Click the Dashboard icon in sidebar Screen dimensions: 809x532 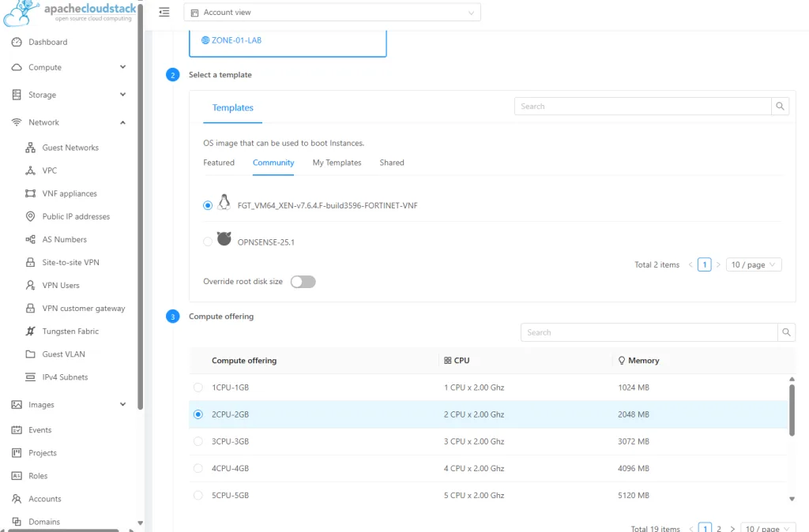[17, 42]
